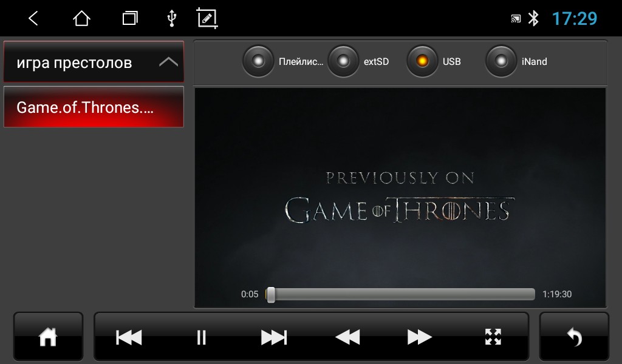The image size is (622, 364).
Task: Tap the USB status icon
Action: [171, 18]
